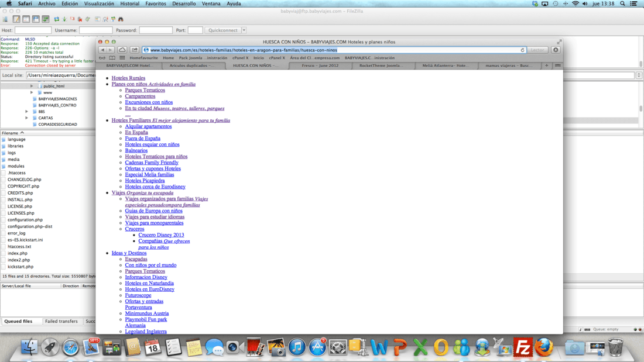Open Futuroscope link

tap(138, 295)
